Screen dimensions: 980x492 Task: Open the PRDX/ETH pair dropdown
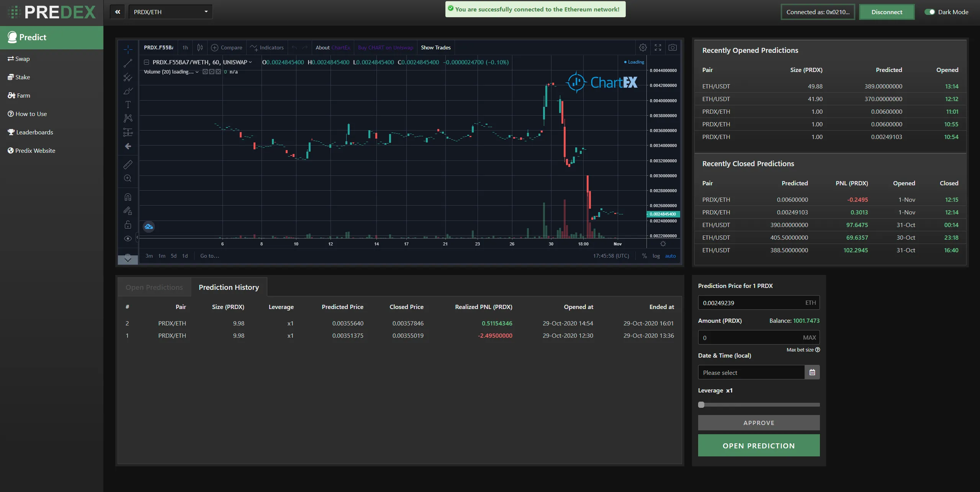pos(170,12)
